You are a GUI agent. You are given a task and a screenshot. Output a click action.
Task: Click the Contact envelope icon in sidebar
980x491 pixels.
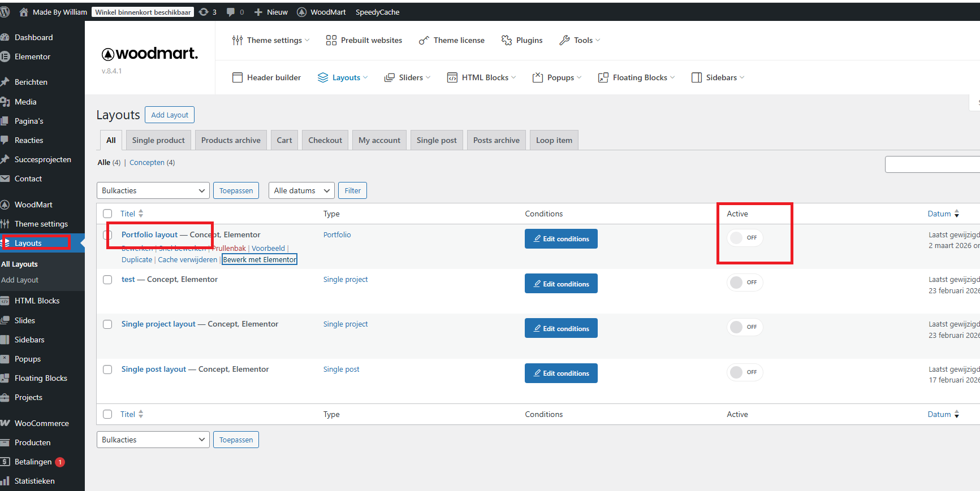pyautogui.click(x=5, y=179)
